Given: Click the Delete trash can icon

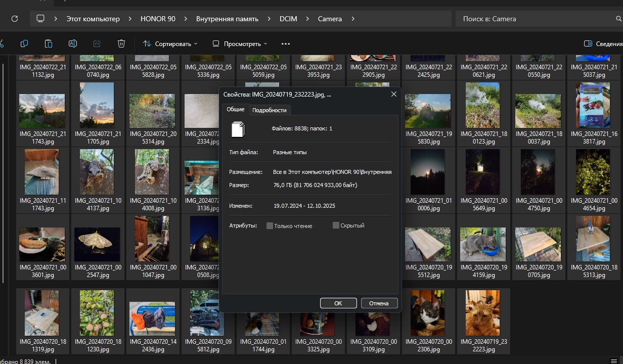Looking at the screenshot, I should click(121, 43).
